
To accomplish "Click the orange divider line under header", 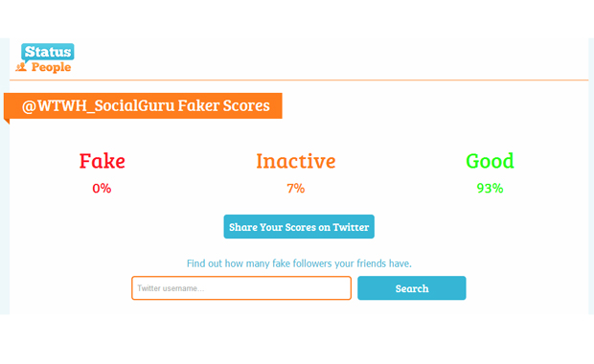I will tap(299, 80).
